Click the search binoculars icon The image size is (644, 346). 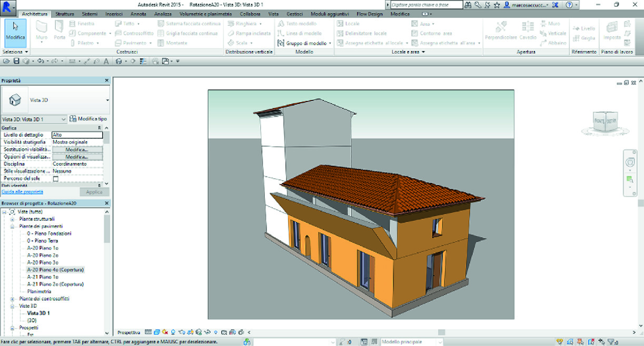point(468,5)
